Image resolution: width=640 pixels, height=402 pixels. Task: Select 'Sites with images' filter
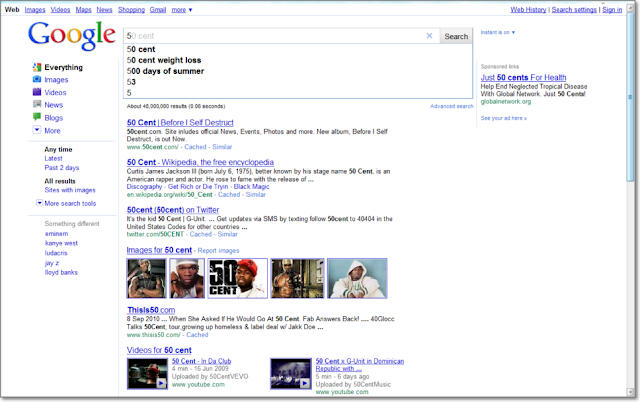coord(70,190)
